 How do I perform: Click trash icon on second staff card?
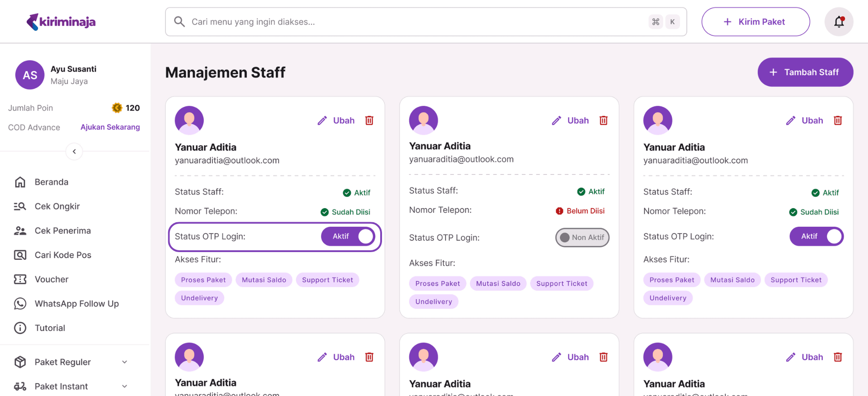click(x=604, y=120)
